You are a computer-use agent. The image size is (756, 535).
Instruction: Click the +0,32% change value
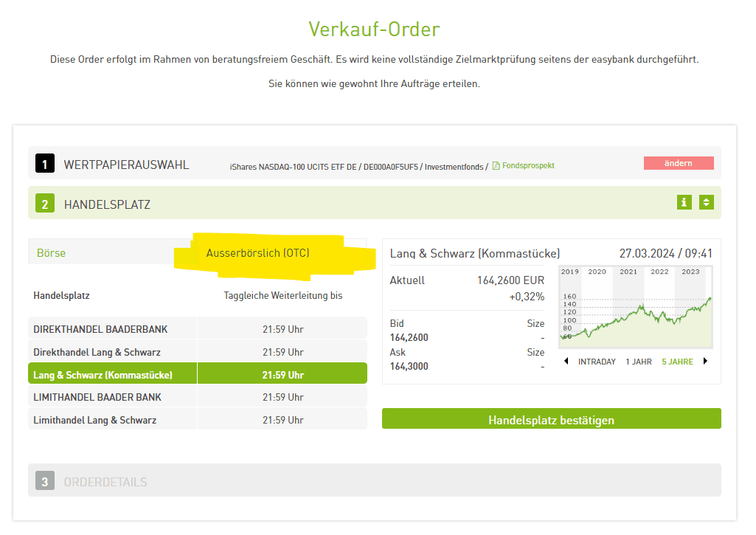527,297
